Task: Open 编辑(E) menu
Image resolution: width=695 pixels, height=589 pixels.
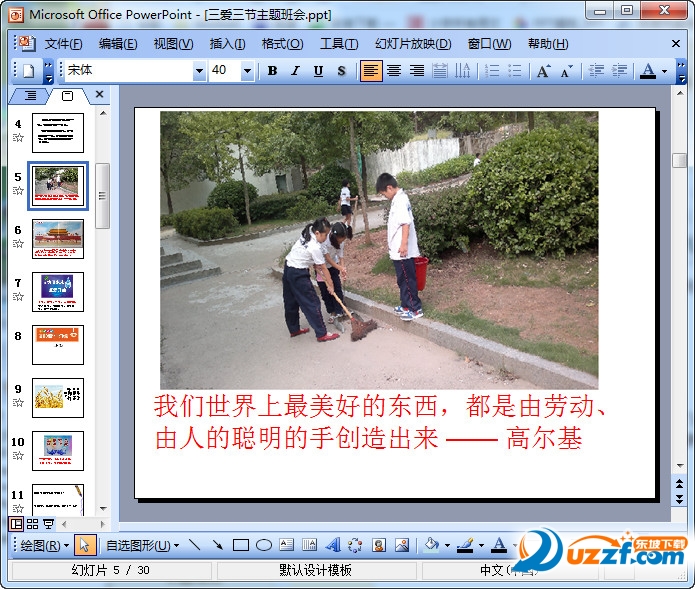Action: (118, 44)
